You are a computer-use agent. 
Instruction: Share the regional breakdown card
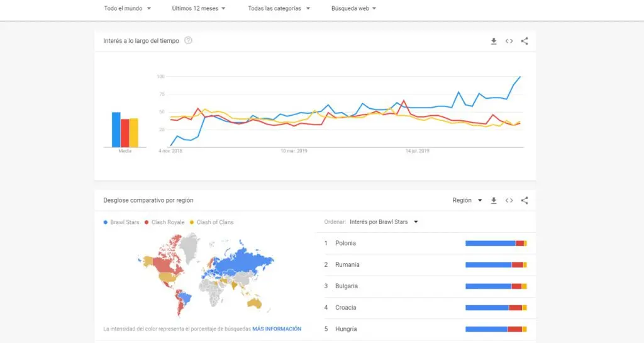tap(525, 201)
